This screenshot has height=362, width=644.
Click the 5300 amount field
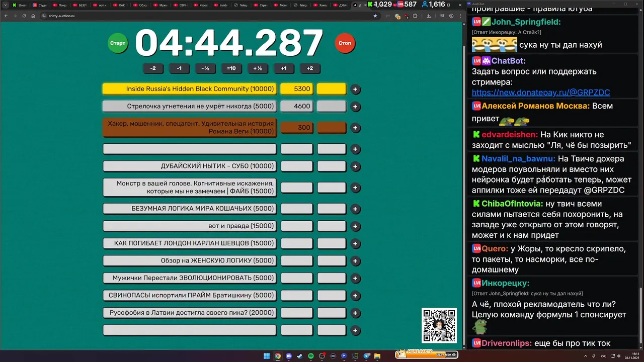point(296,89)
